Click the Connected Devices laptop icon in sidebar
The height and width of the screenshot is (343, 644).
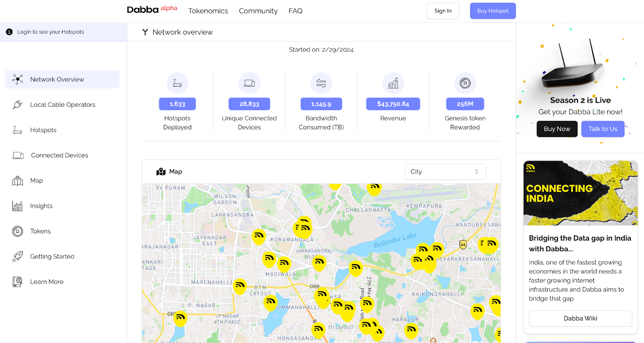tap(18, 156)
